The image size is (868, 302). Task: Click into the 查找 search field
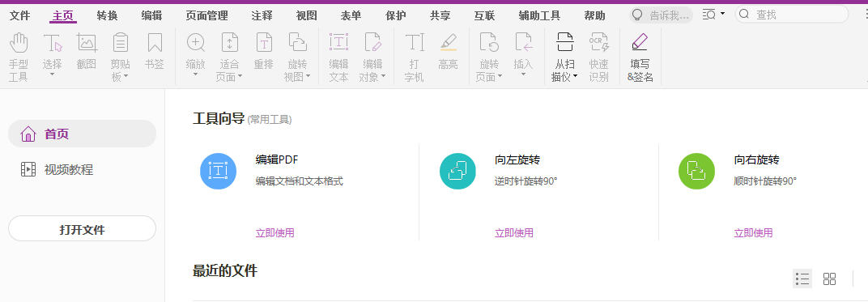pos(792,15)
